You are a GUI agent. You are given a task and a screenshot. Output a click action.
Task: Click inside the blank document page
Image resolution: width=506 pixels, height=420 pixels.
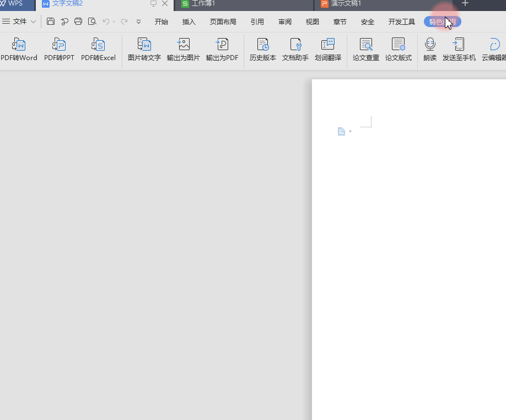(x=409, y=250)
